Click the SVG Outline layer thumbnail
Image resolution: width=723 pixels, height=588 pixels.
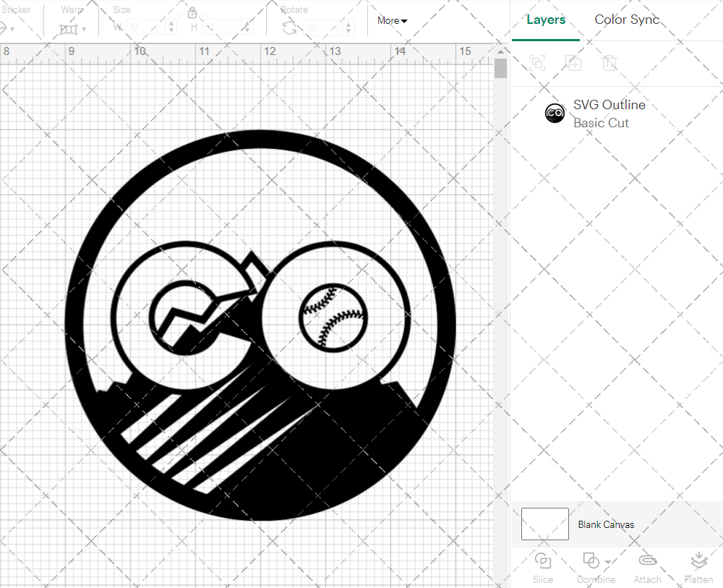pos(555,113)
